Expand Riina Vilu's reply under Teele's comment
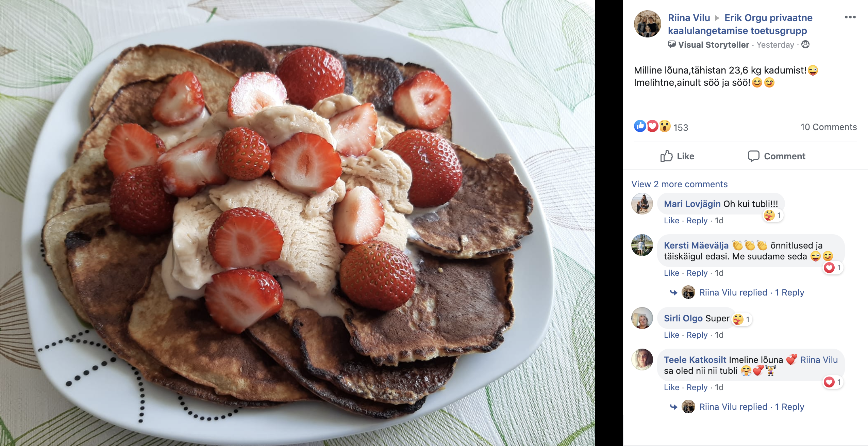This screenshot has width=868, height=446. [x=752, y=407]
